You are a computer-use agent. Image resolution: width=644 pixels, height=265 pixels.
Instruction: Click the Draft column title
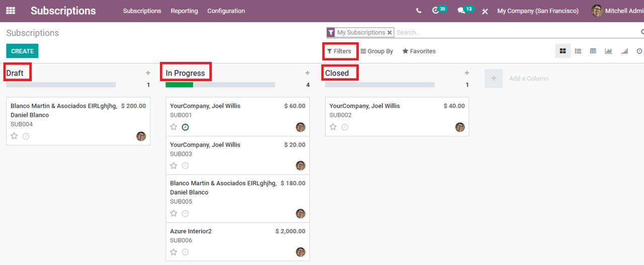coord(15,73)
